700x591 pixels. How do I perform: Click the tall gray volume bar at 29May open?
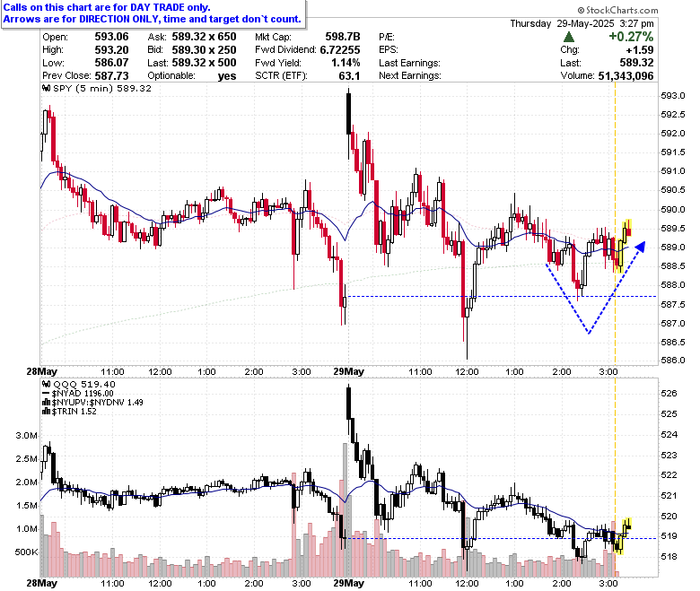(345, 509)
